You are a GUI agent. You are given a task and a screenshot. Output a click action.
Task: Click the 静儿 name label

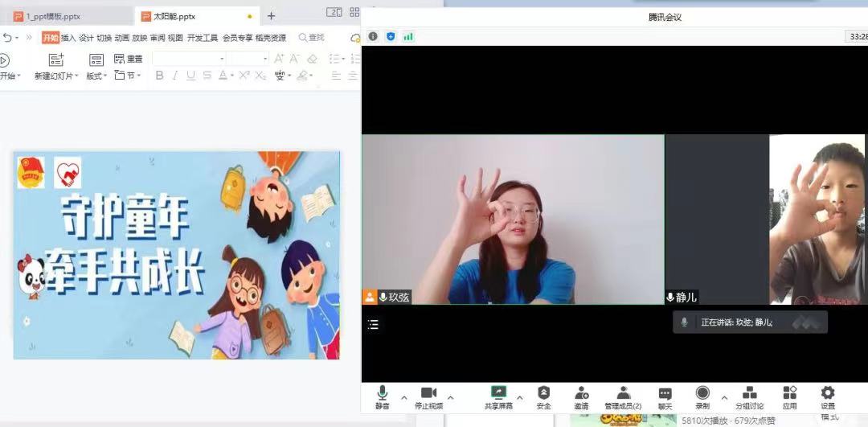(x=686, y=298)
